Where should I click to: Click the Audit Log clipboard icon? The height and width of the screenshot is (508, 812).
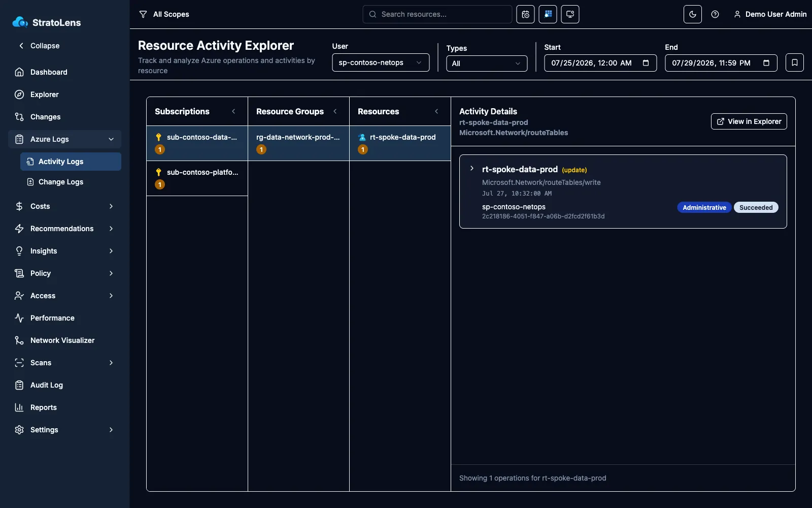tap(19, 385)
